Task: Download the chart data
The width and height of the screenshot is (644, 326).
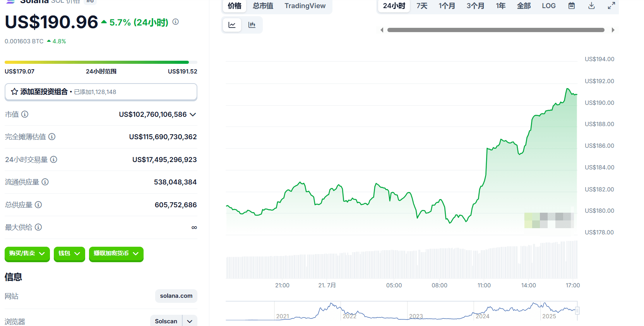Action: (x=591, y=6)
